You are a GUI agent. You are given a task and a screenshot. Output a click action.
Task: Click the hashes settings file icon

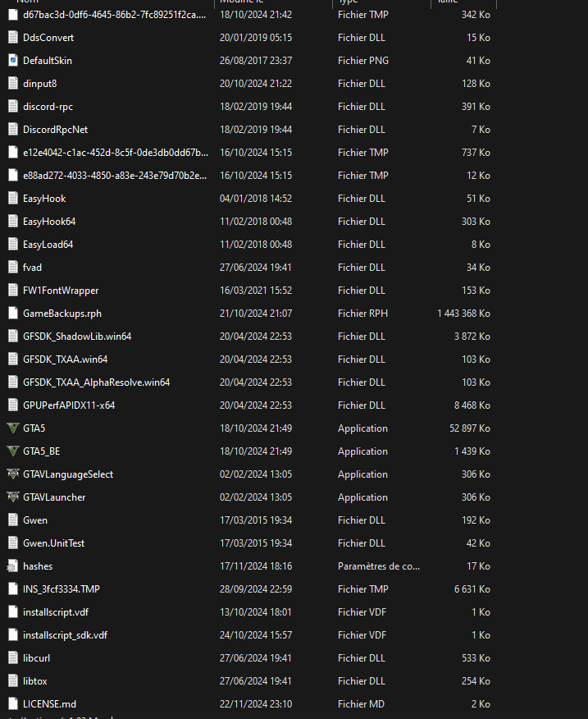point(12,566)
